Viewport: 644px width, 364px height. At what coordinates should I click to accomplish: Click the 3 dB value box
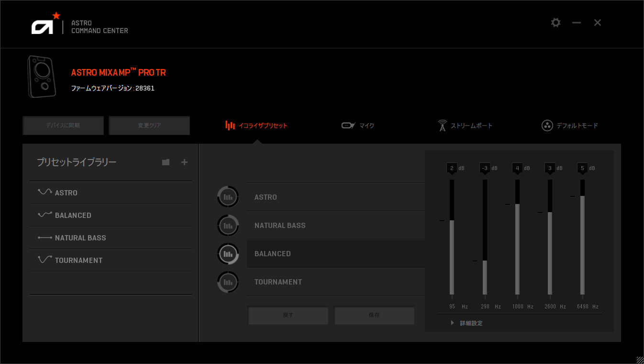click(x=550, y=168)
